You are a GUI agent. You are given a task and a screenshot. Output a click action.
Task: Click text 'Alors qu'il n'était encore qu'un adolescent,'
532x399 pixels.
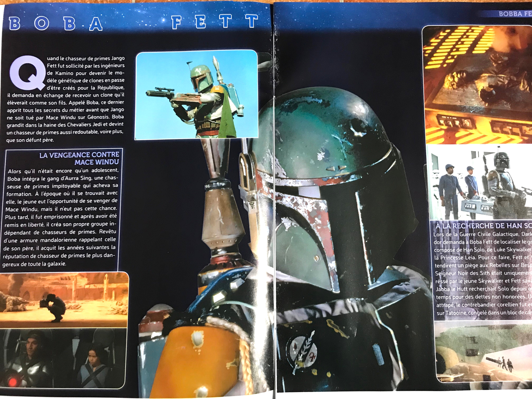63,171
